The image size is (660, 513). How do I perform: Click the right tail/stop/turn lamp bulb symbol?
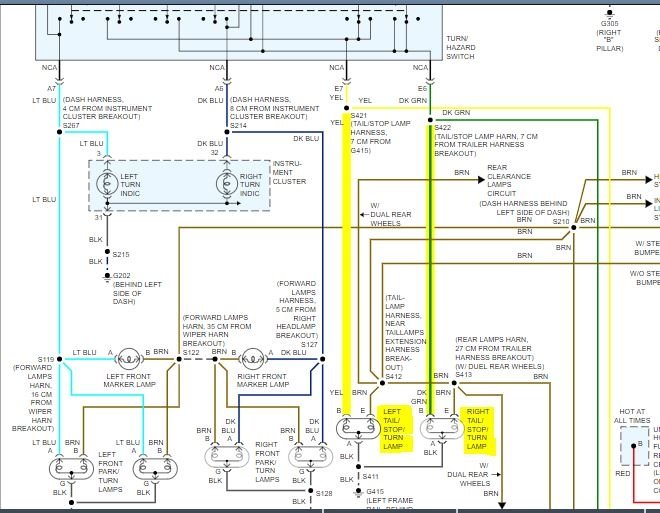[x=442, y=428]
